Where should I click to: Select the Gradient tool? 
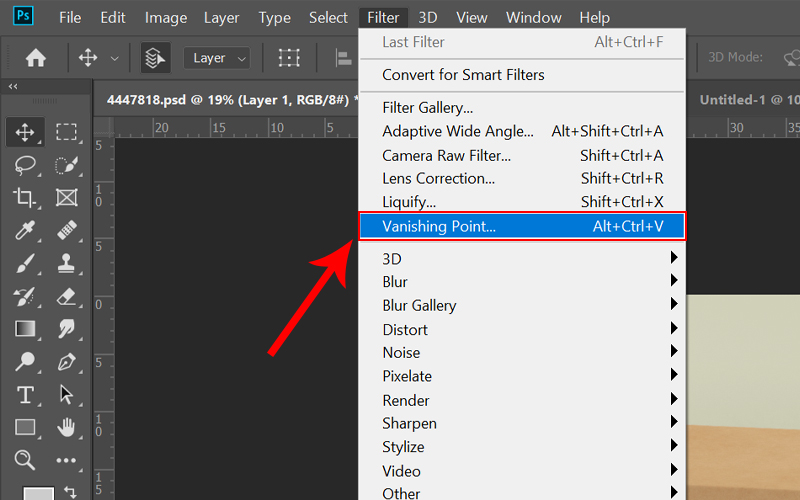point(25,329)
